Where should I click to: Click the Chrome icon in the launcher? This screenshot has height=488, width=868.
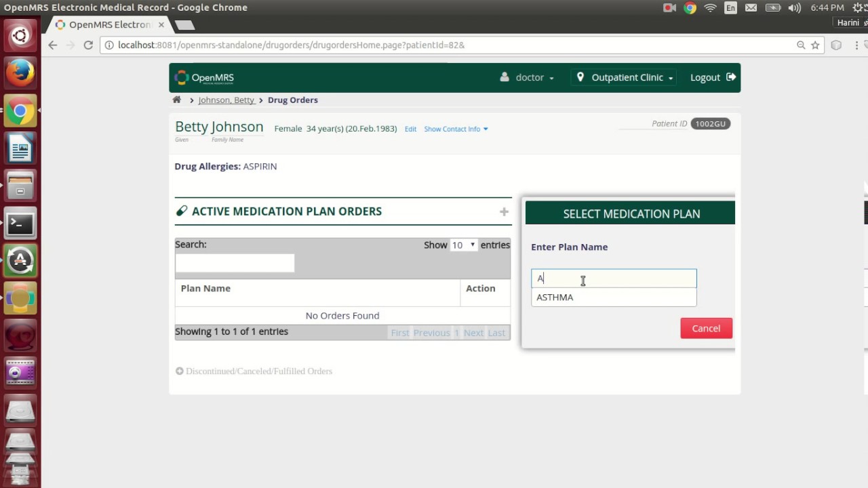tap(20, 110)
